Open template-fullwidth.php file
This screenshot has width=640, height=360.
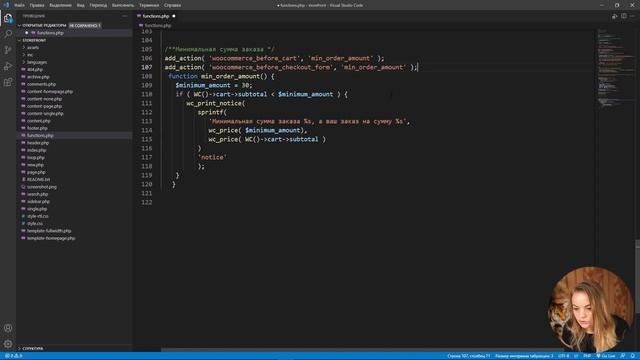[49, 231]
